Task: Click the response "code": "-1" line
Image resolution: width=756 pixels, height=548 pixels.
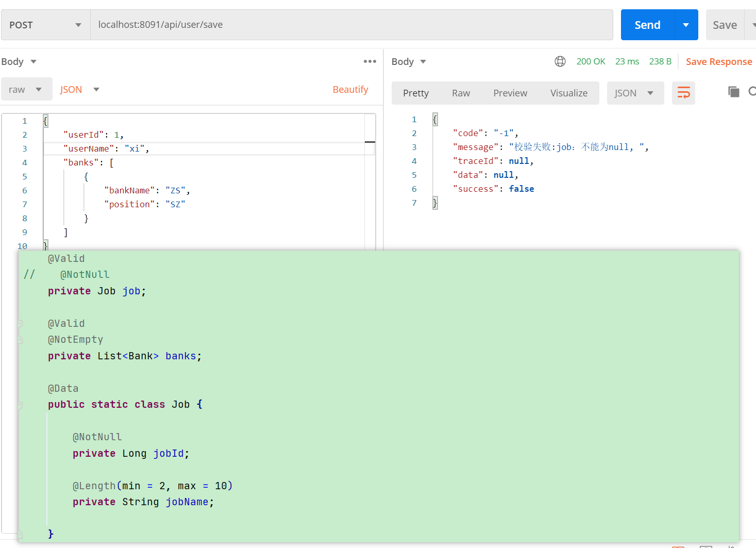Action: (485, 133)
